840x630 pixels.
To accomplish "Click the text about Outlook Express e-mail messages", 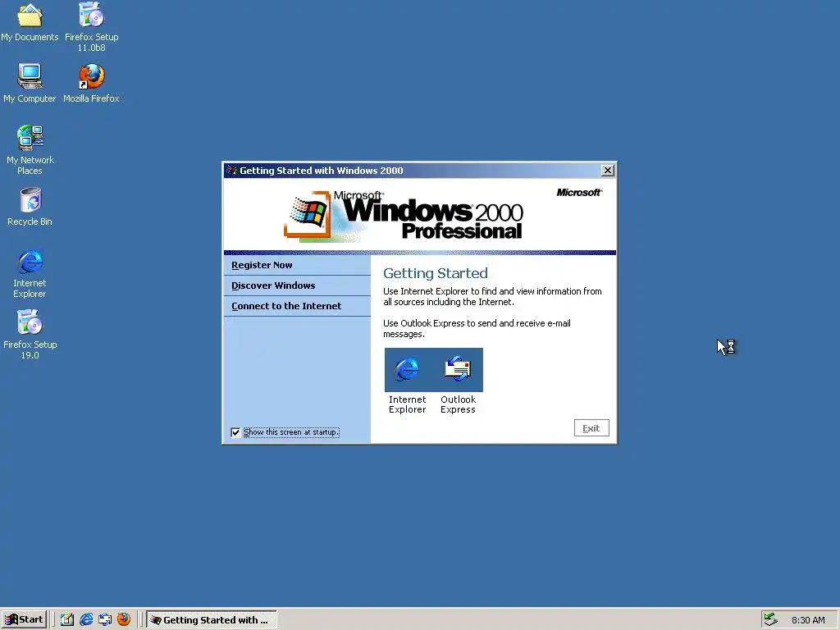I will tap(477, 328).
